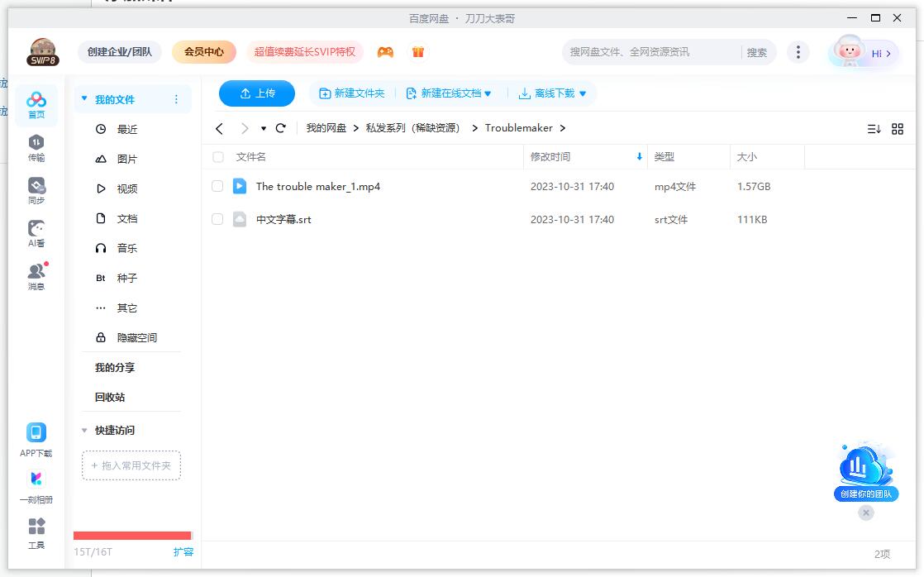Open the AI看 feature

click(36, 233)
